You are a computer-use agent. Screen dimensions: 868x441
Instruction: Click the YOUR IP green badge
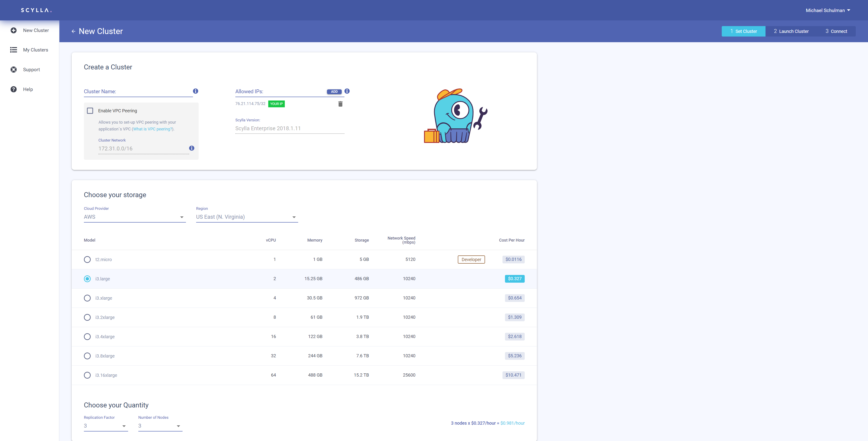pyautogui.click(x=276, y=104)
